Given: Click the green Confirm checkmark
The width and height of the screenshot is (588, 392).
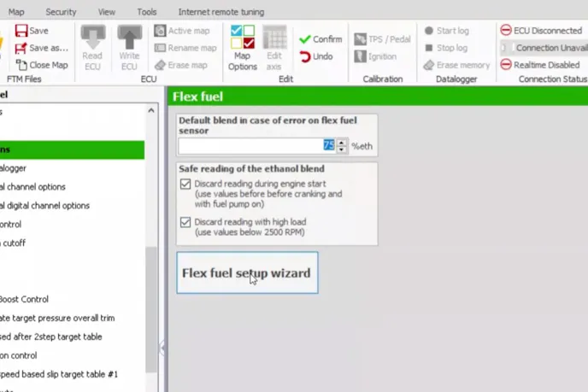Looking at the screenshot, I should point(305,39).
